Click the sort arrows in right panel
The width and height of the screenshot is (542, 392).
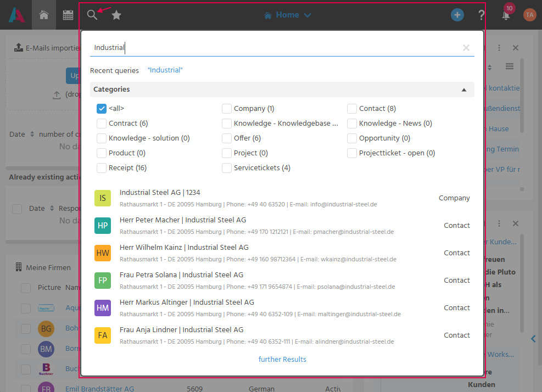(489, 68)
